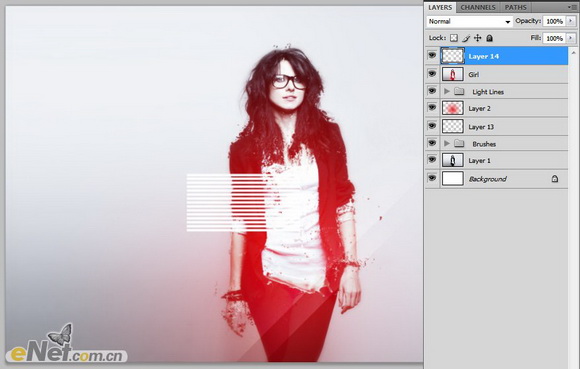Toggle visibility of Light Lines group
This screenshot has width=580, height=369.
pos(432,91)
